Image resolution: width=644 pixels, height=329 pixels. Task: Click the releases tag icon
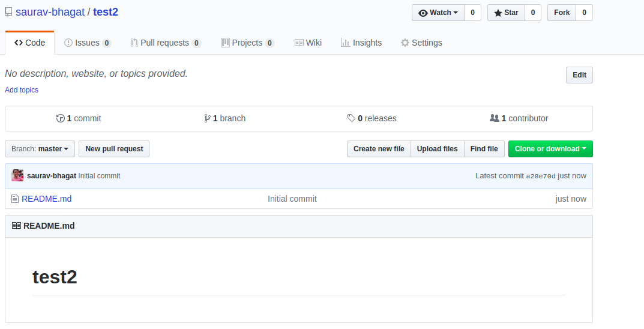[x=351, y=118]
